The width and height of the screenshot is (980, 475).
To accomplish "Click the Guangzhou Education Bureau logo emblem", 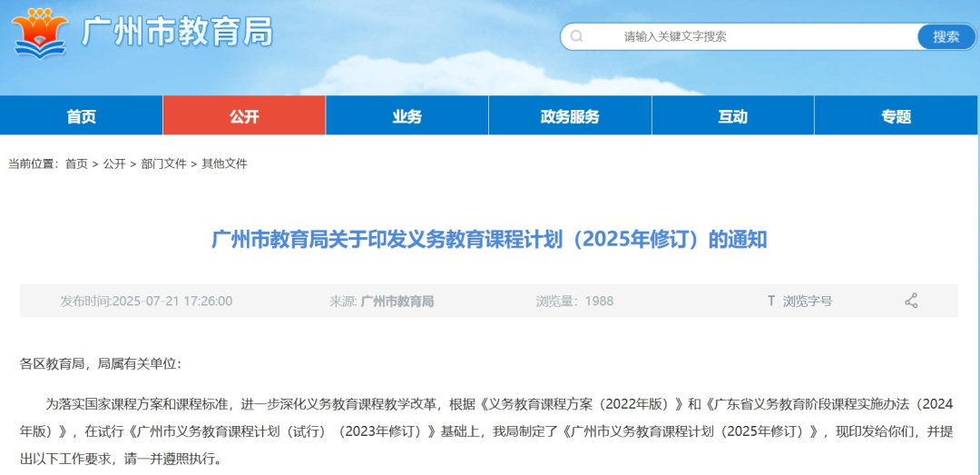I will (x=39, y=35).
